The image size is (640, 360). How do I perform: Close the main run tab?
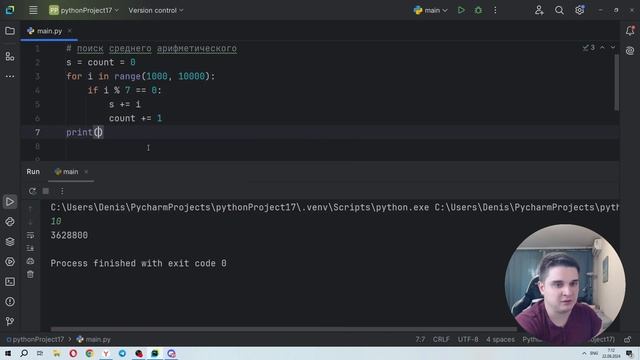click(x=86, y=172)
